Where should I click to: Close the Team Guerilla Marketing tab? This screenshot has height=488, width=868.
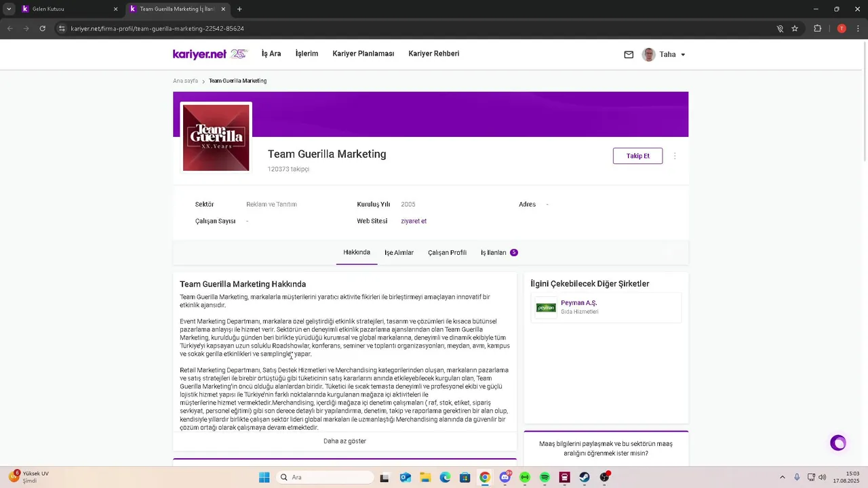(224, 9)
